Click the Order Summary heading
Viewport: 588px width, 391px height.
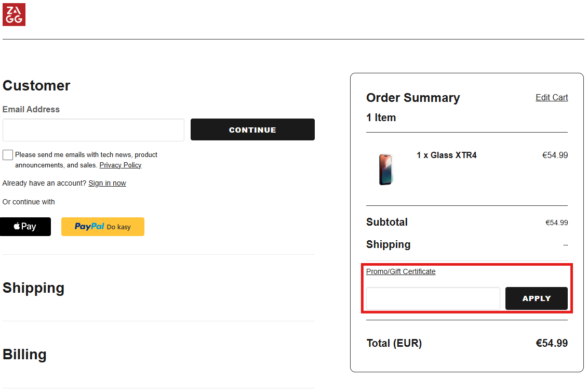[x=413, y=98]
